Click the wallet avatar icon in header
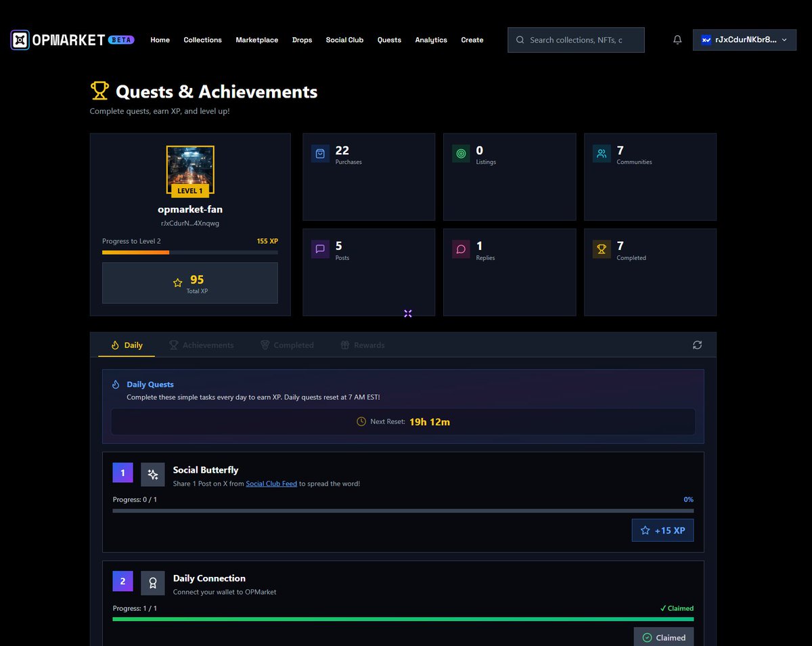 pos(706,40)
